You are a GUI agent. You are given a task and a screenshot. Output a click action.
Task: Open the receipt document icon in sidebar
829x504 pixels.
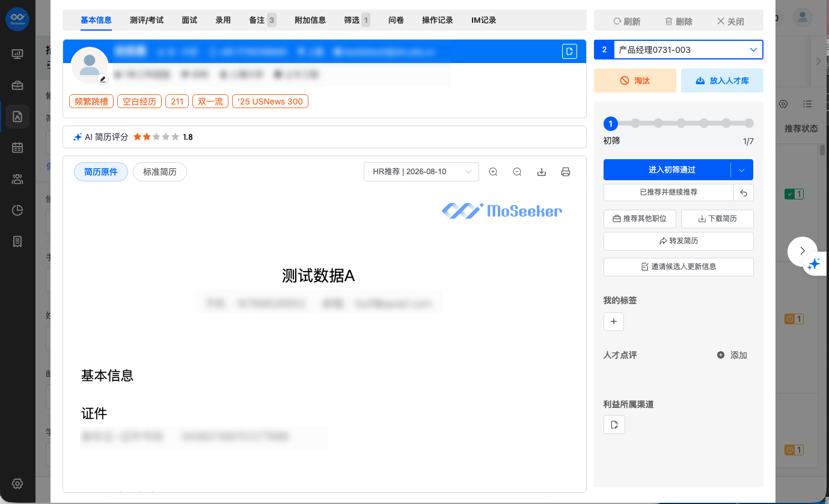[17, 241]
